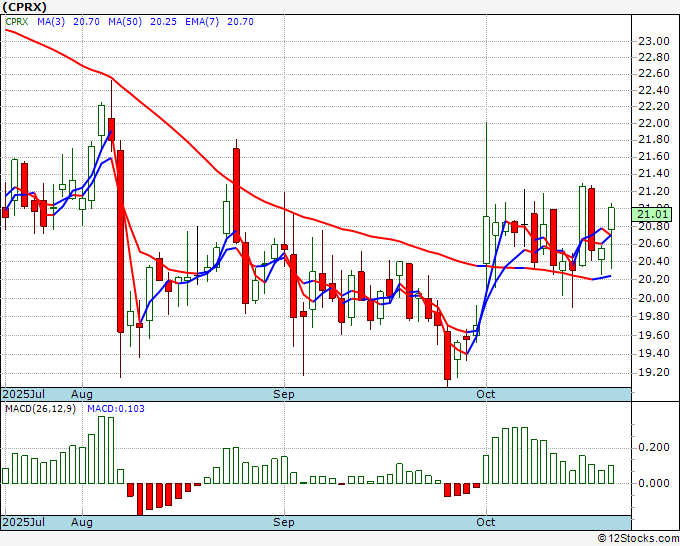Click Oct on the MACD panel date axis

(x=486, y=522)
